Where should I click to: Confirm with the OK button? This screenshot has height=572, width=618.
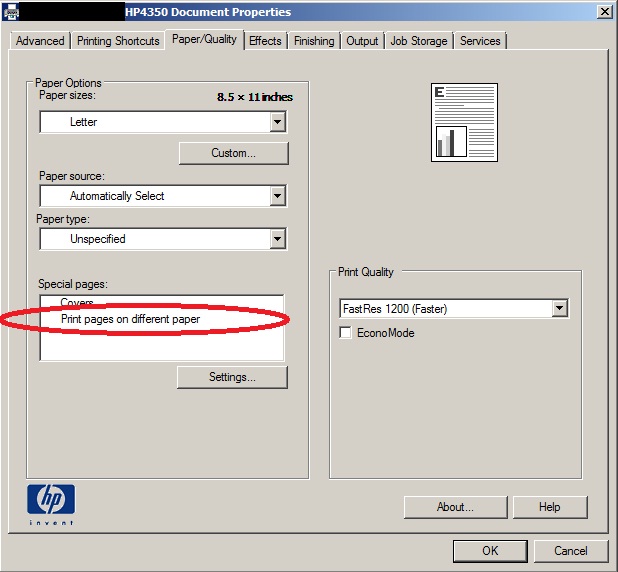tap(490, 551)
